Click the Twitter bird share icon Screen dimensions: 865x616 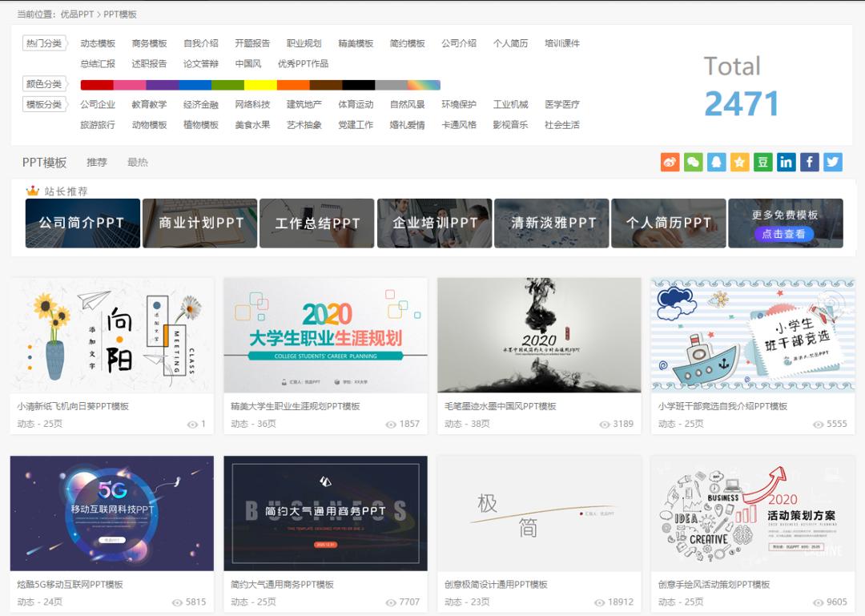(x=833, y=162)
